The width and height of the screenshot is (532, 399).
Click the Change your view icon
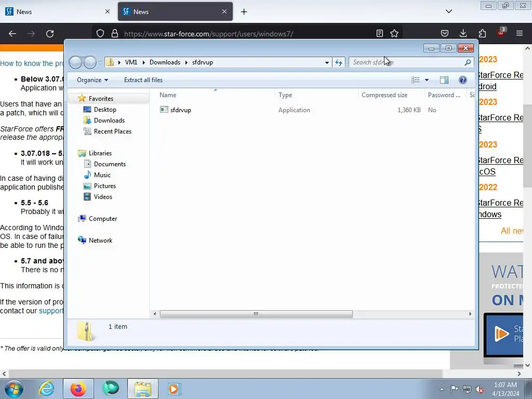point(415,79)
